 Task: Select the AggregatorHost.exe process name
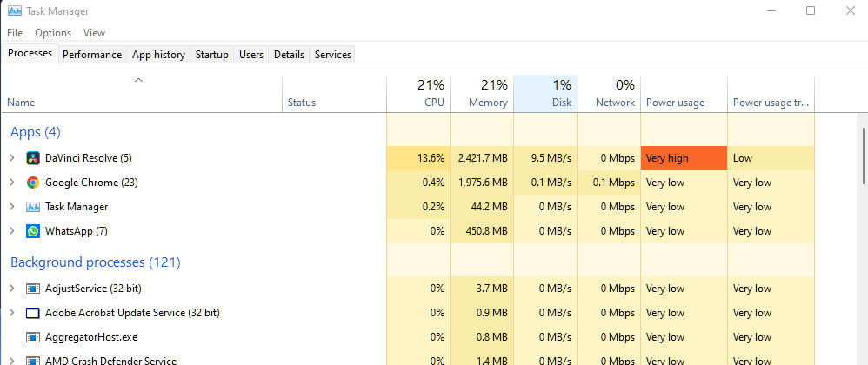pos(91,337)
